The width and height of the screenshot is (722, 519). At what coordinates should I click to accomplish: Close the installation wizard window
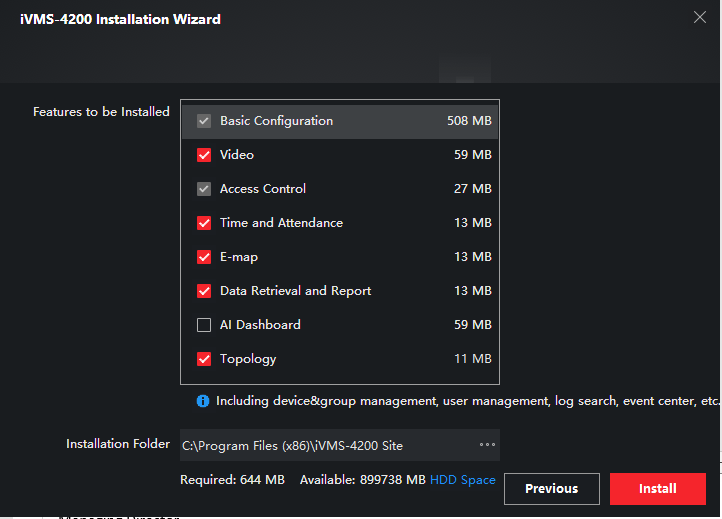[699, 17]
